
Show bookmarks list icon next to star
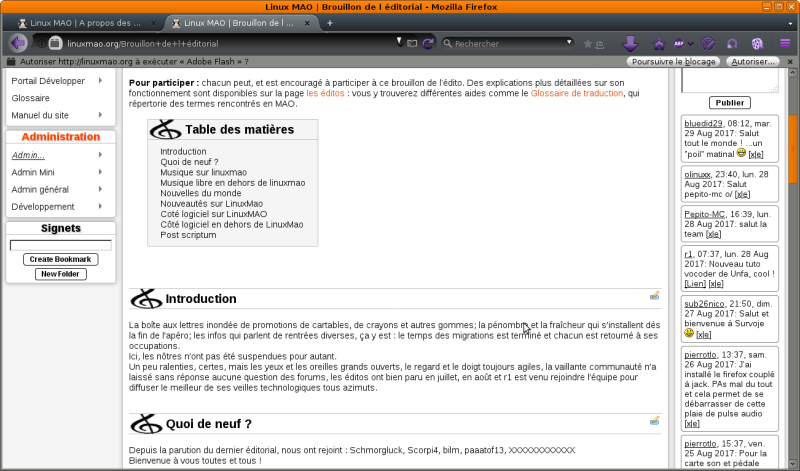point(600,44)
